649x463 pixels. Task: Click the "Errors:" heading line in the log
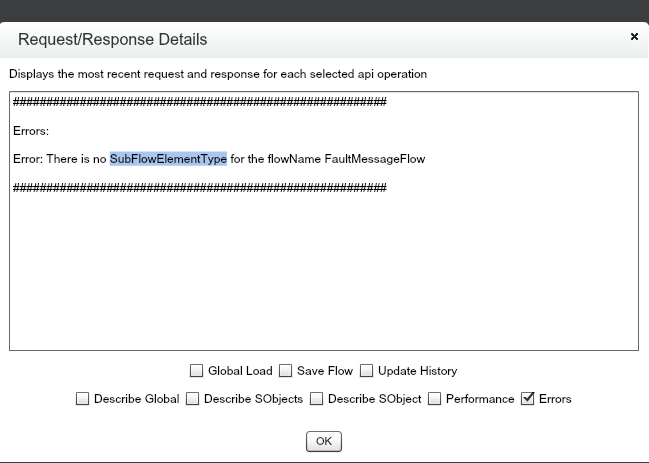pos(31,131)
